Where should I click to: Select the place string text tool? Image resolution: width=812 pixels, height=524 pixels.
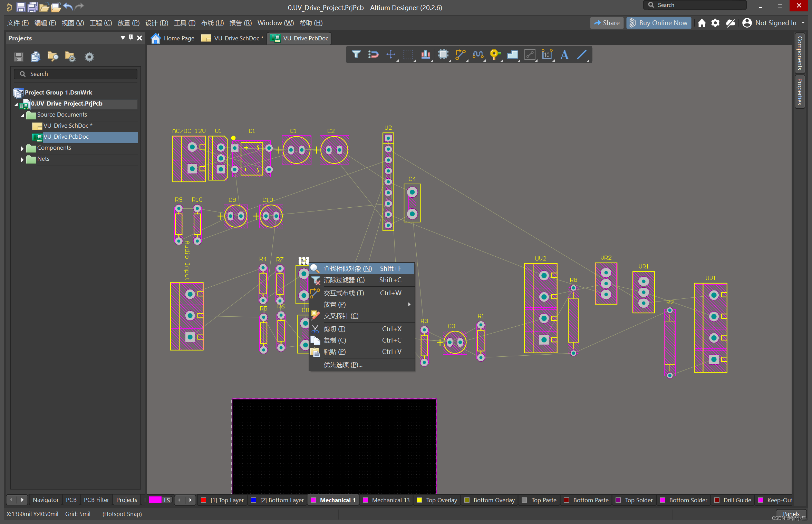pos(564,55)
